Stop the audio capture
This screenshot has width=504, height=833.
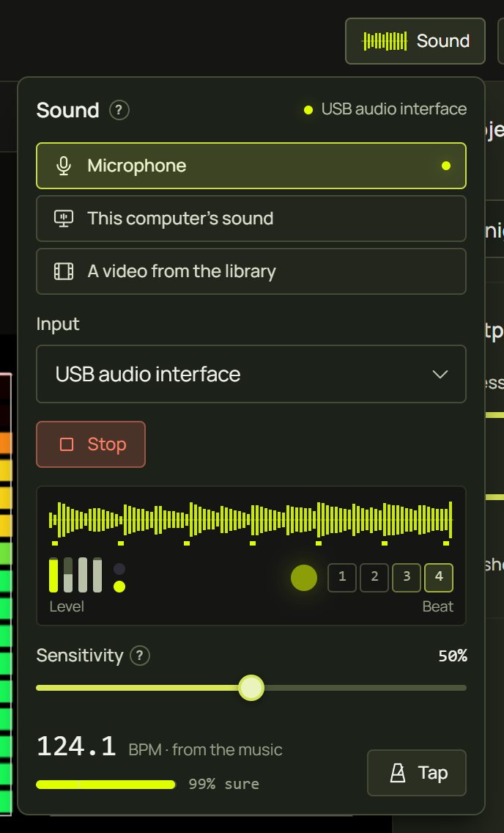click(91, 444)
